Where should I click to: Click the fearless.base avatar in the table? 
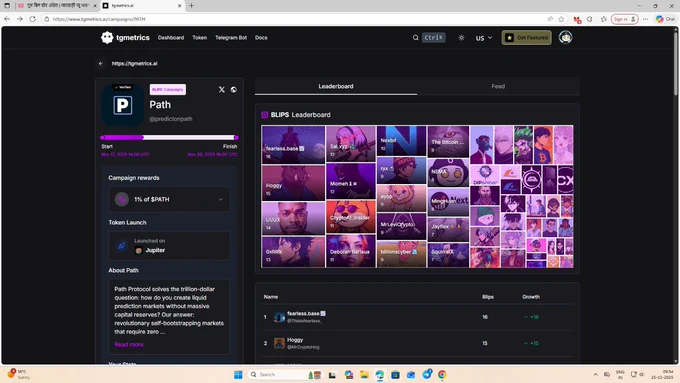(279, 317)
